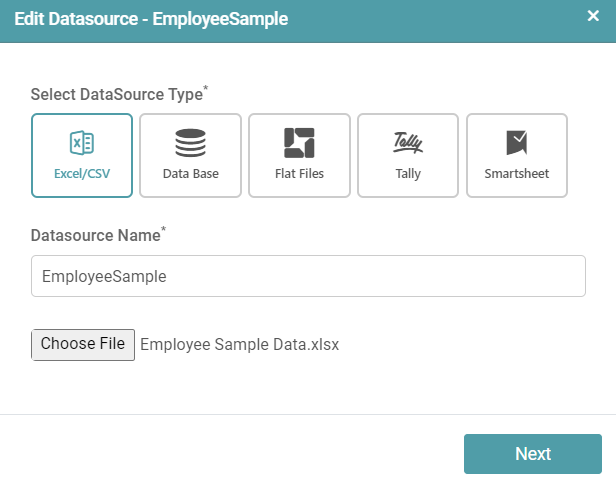Select the Excel/CSV spreadsheet icon

point(82,143)
